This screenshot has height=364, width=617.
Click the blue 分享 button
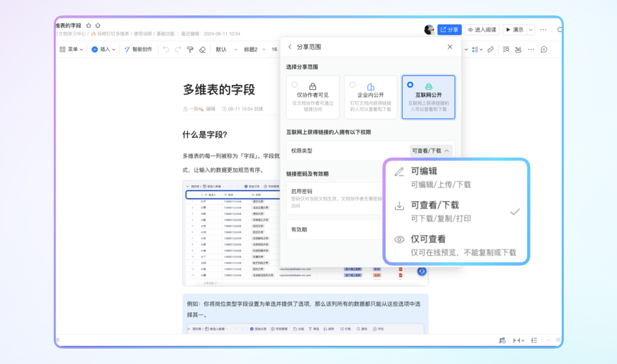point(449,30)
